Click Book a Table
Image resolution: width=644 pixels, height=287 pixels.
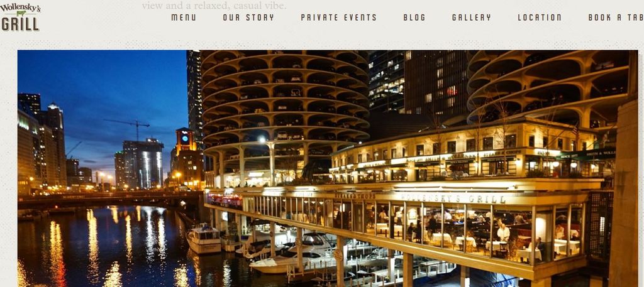pos(616,17)
